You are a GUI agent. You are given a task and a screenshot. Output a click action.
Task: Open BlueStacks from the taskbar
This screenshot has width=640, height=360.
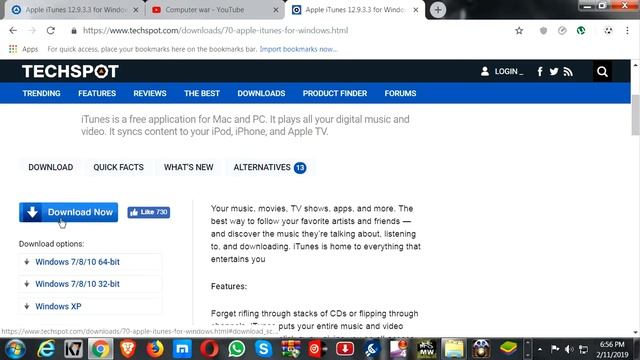coord(508,349)
